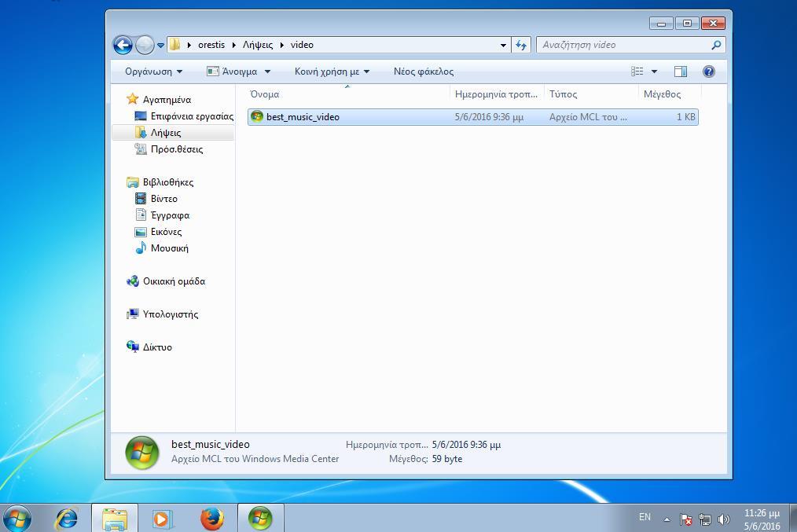The height and width of the screenshot is (532, 797).
Task: Select the best_music_video file row
Action: coord(472,117)
